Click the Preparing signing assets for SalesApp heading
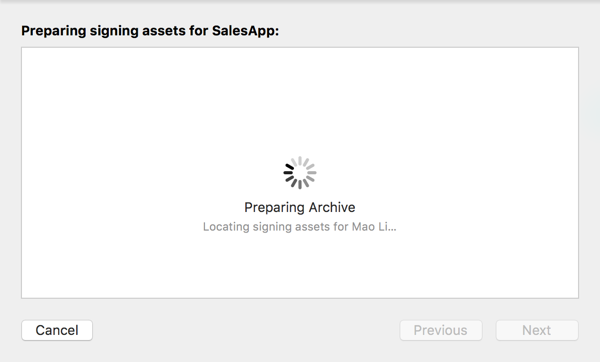 [x=150, y=31]
